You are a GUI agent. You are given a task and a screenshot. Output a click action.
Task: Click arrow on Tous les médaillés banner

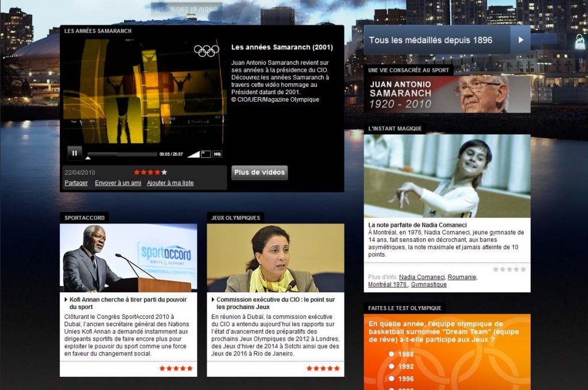(520, 40)
